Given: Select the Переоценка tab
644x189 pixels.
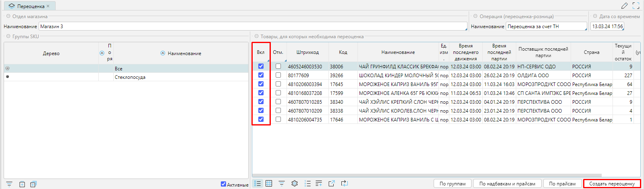Looking at the screenshot, I should [31, 6].
